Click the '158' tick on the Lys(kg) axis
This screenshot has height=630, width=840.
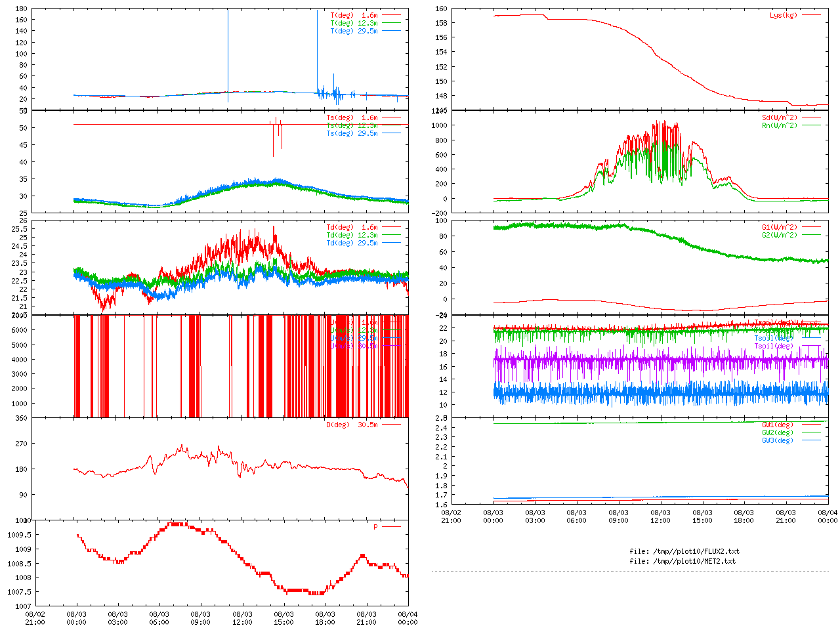(441, 23)
